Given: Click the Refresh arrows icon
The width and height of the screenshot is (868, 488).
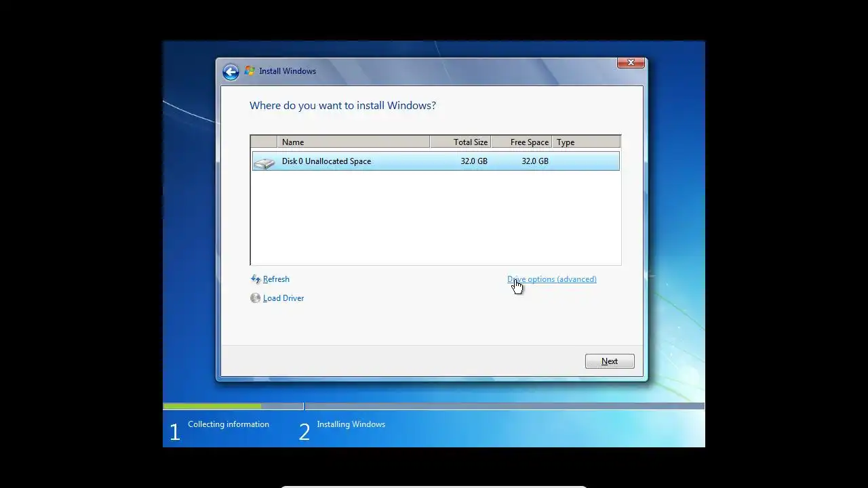Looking at the screenshot, I should [x=256, y=279].
